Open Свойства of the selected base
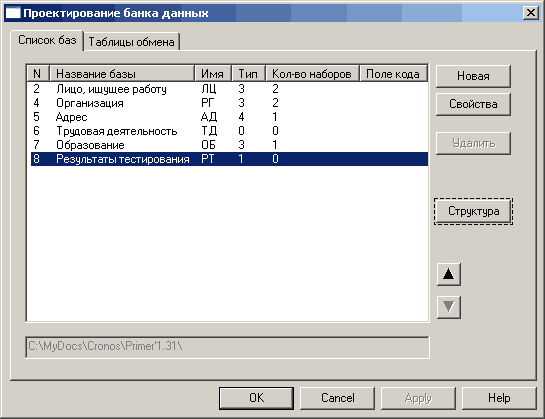The height and width of the screenshot is (419, 545). [473, 104]
